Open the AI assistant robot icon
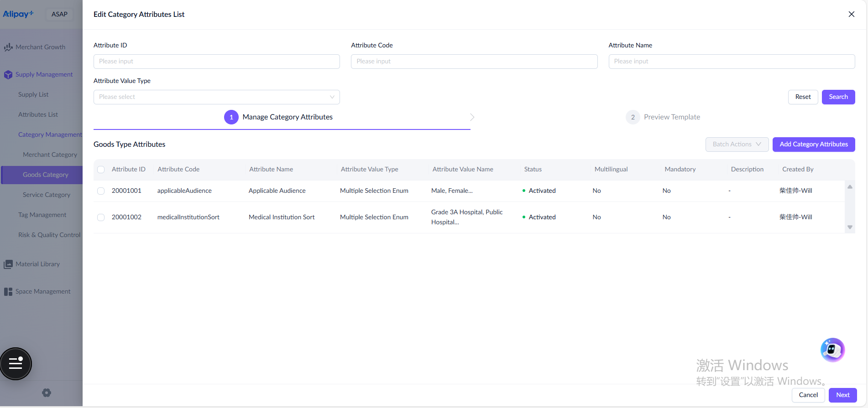Screen dimensions: 868x408 tap(832, 350)
